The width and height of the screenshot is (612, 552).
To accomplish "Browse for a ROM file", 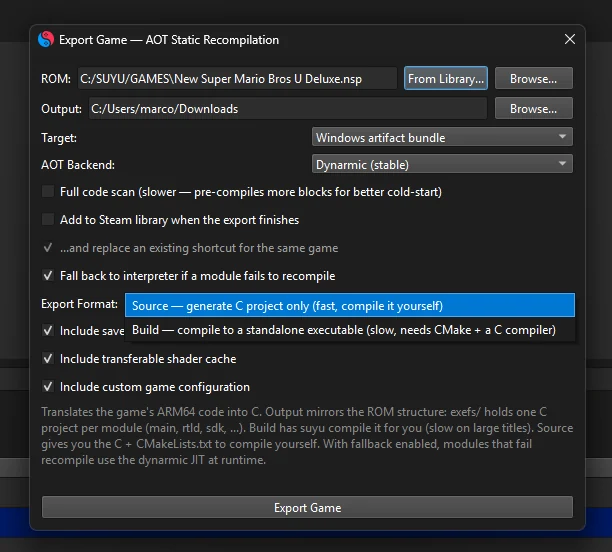I will (534, 78).
